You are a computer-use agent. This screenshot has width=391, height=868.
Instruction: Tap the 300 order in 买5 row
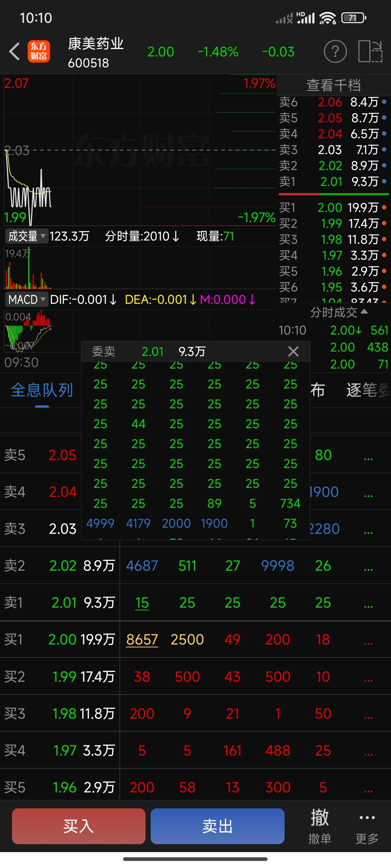pyautogui.click(x=278, y=787)
